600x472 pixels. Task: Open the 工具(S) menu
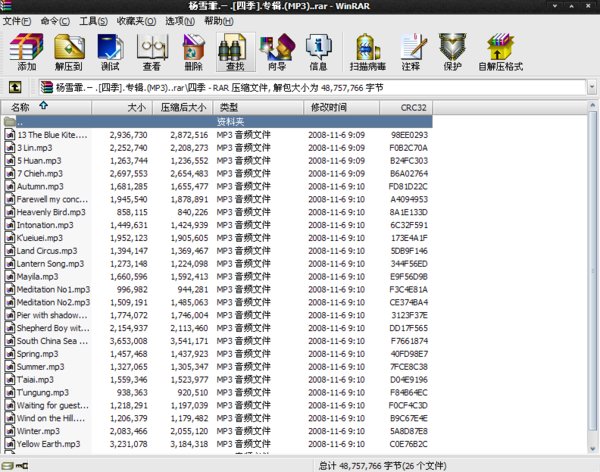[x=93, y=21]
